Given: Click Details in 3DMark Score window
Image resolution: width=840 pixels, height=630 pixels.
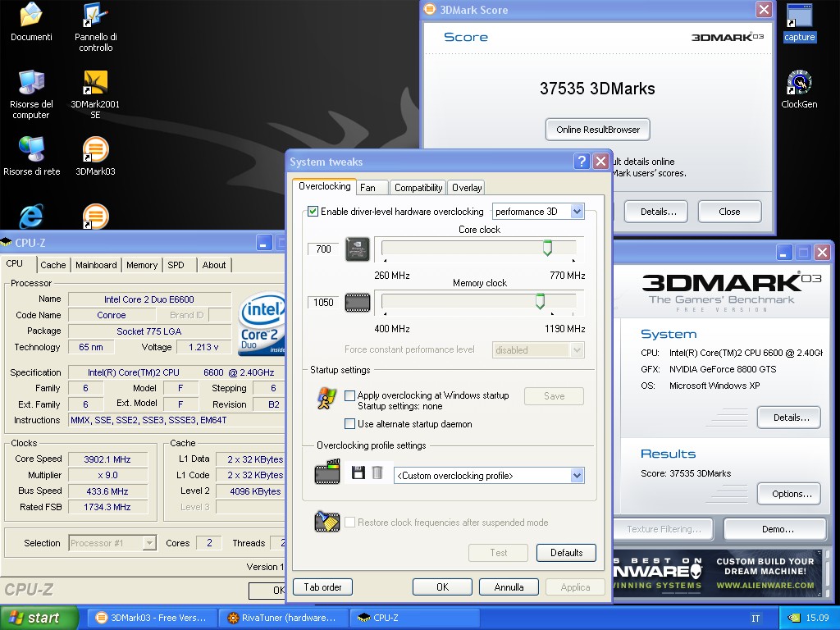Looking at the screenshot, I should tap(658, 212).
